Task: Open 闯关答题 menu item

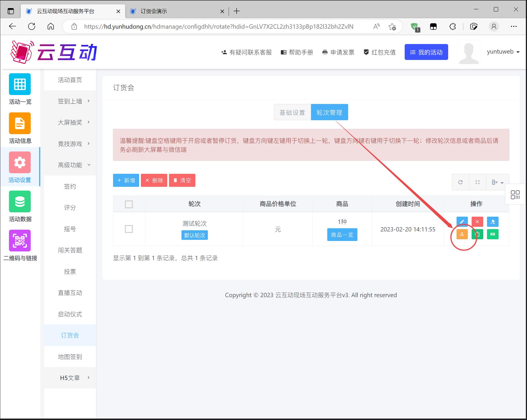Action: [70, 250]
